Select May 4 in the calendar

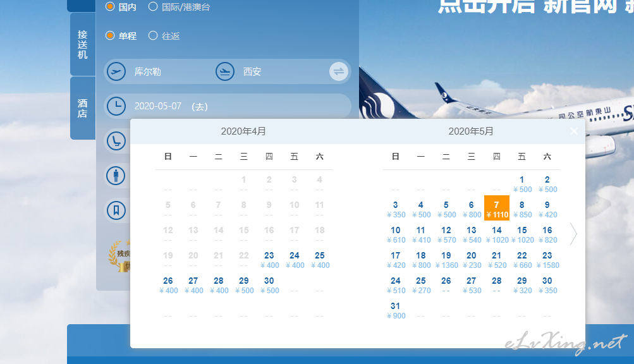[421, 209]
